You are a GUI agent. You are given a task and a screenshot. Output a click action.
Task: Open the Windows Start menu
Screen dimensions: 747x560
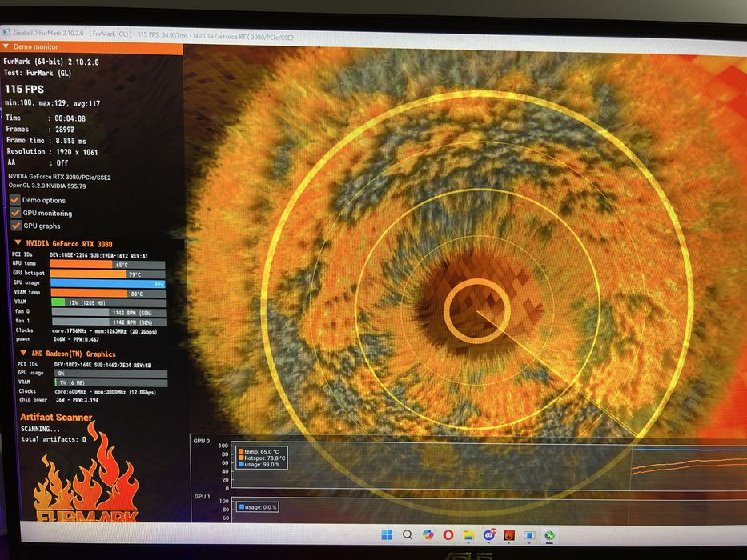pos(388,534)
